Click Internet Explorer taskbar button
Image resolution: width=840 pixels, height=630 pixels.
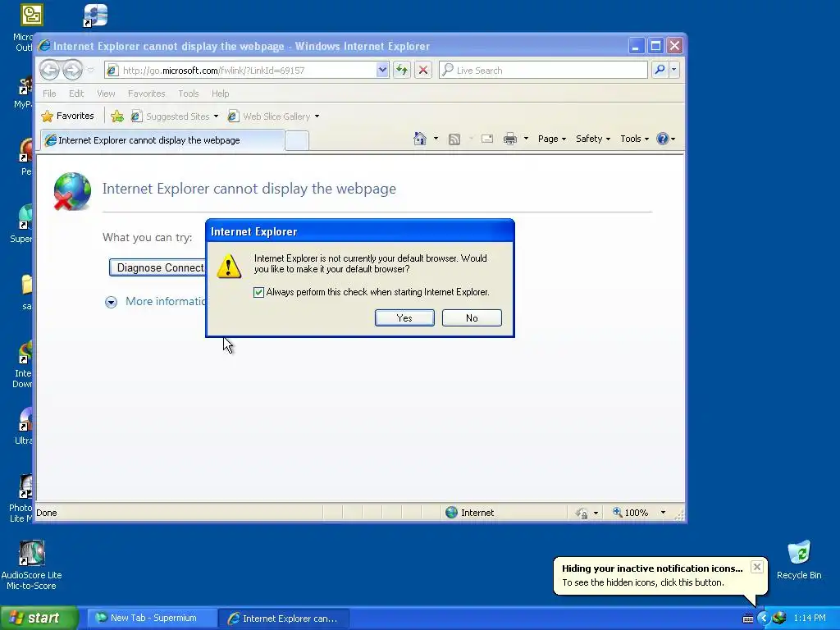point(284,619)
